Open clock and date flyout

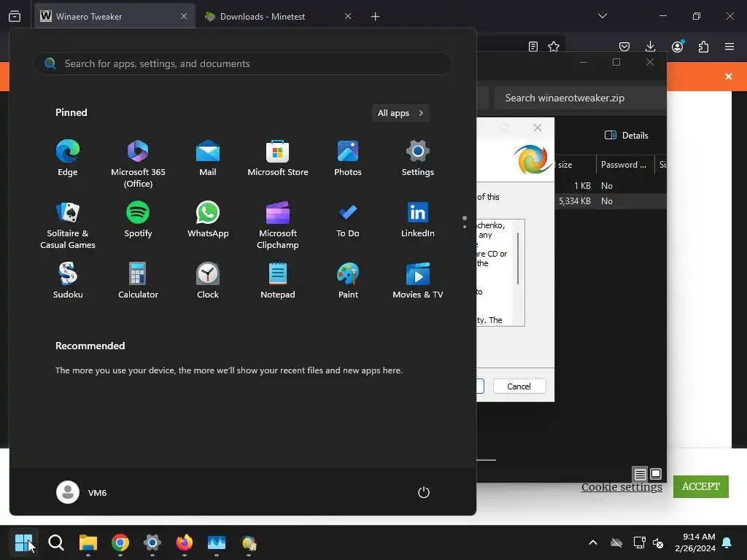point(695,542)
